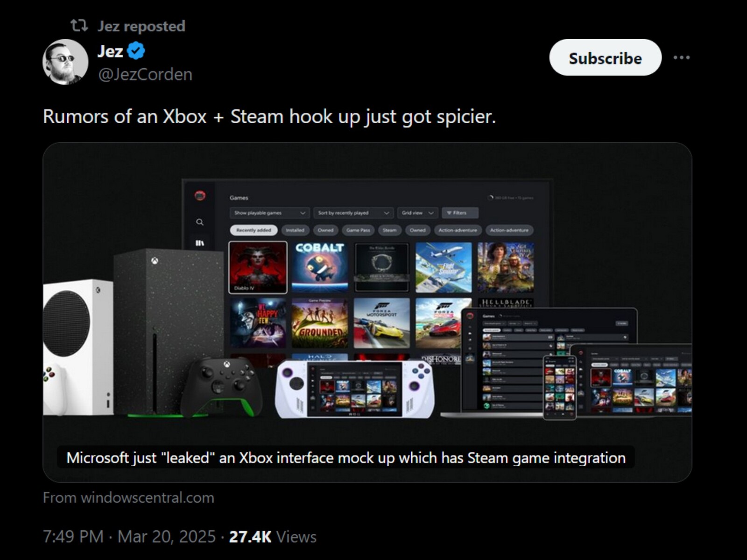Click Jez's profile avatar picture
Viewport: 747px width, 560px height.
65,62
